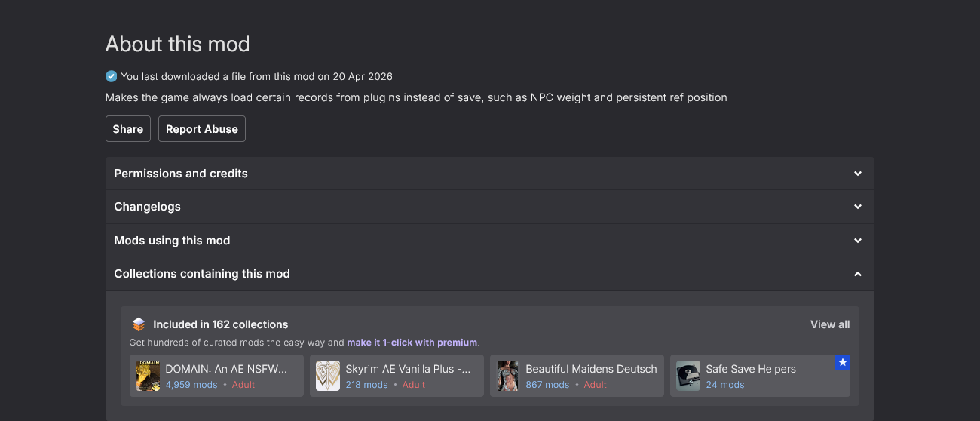The height and width of the screenshot is (421, 980).
Task: Open the View all collections link
Action: (830, 324)
